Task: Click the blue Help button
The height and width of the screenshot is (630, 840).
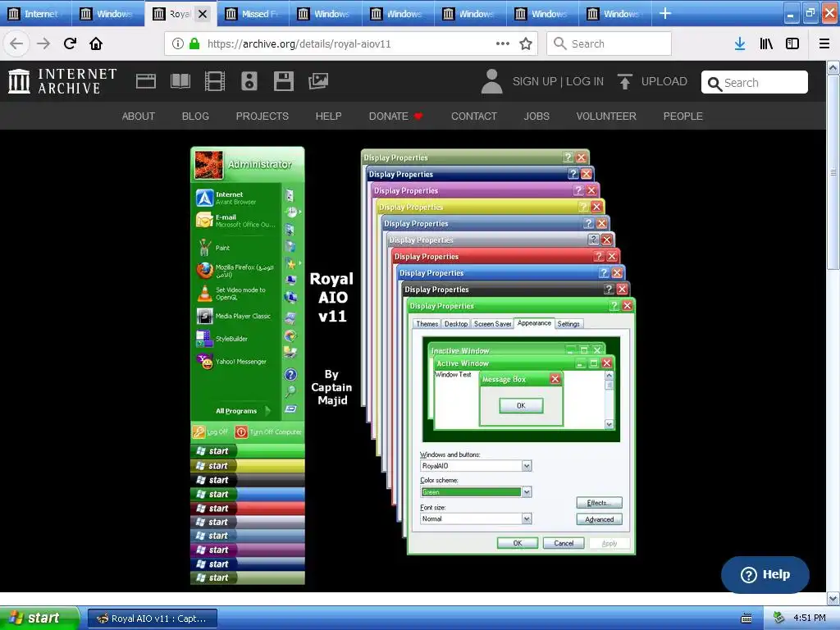Action: click(x=765, y=574)
